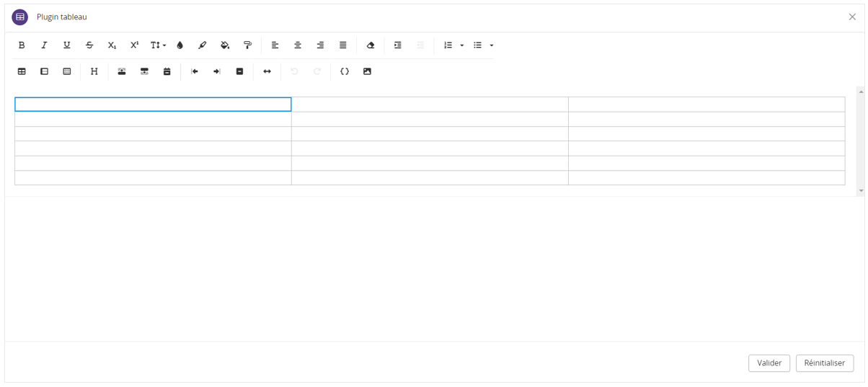Click the subscript icon
The width and height of the screenshot is (868, 387).
(x=112, y=45)
